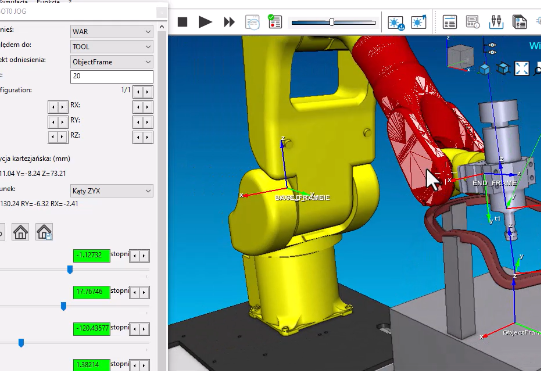
Task: Click the RX decrease arrow at the far right
Action: pyautogui.click(x=138, y=107)
